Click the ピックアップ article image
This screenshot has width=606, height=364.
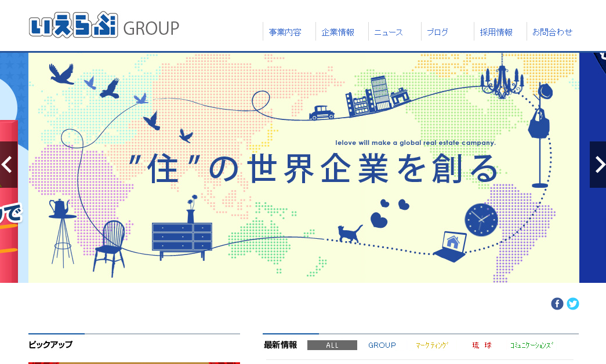click(x=134, y=362)
